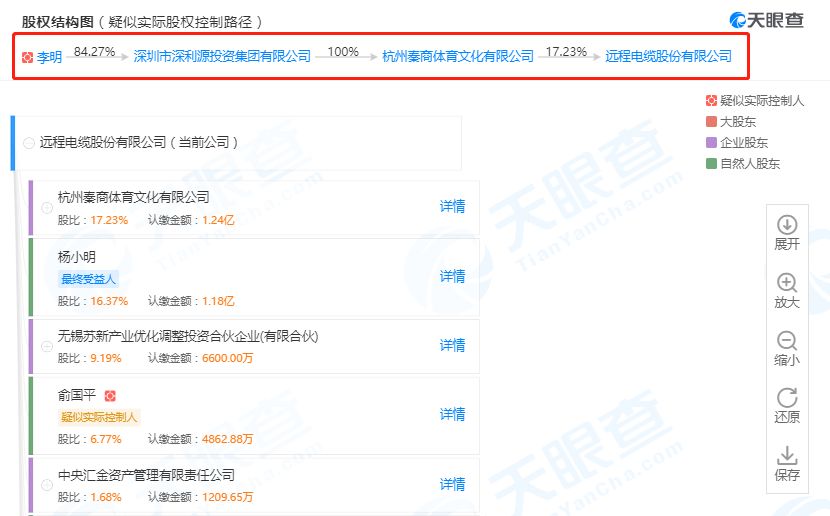Image resolution: width=830 pixels, height=516 pixels.
Task: Open 李明 link in control path
Action: [49, 57]
